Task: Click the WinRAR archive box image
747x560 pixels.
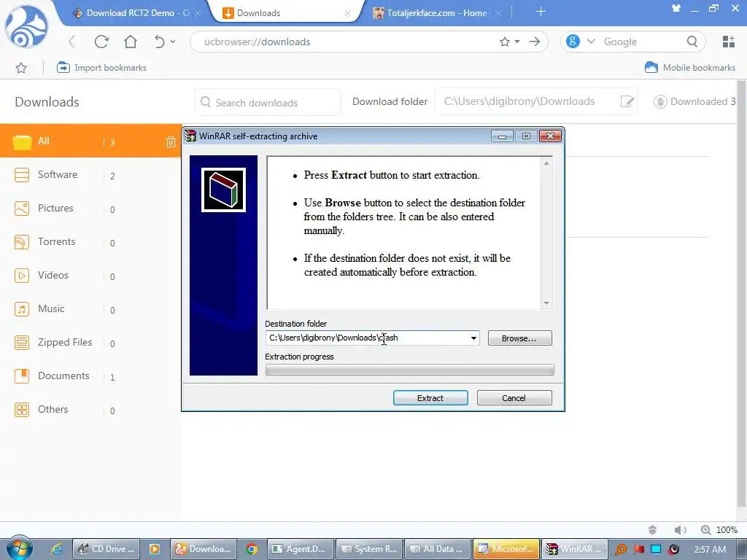Action: 223,190
